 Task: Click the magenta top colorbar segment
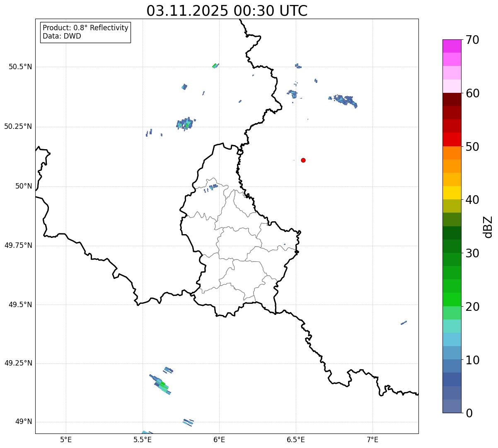click(x=452, y=46)
